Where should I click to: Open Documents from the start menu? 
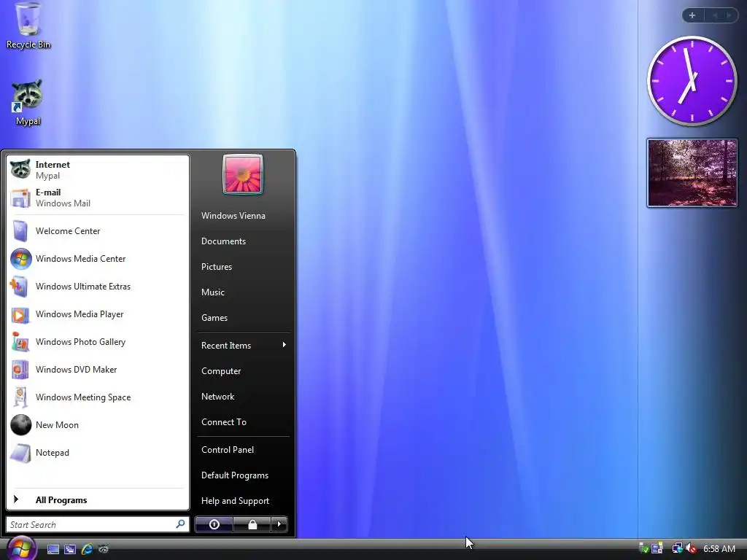coord(243,241)
